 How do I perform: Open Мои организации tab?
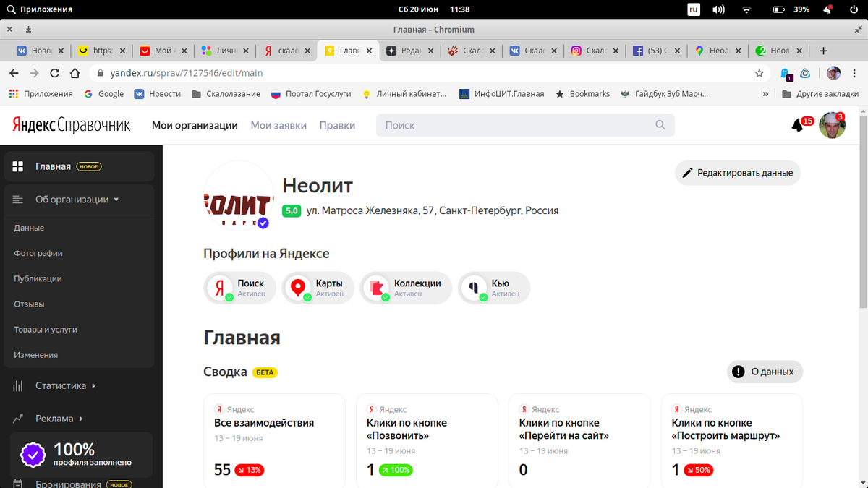[195, 125]
